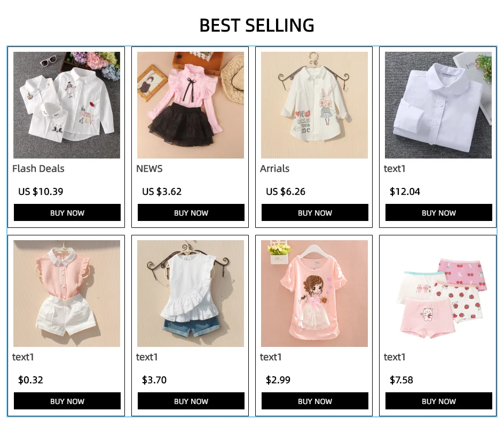Image resolution: width=504 pixels, height=435 pixels.
Task: Open the strawberry print shorts set image
Action: tap(438, 294)
